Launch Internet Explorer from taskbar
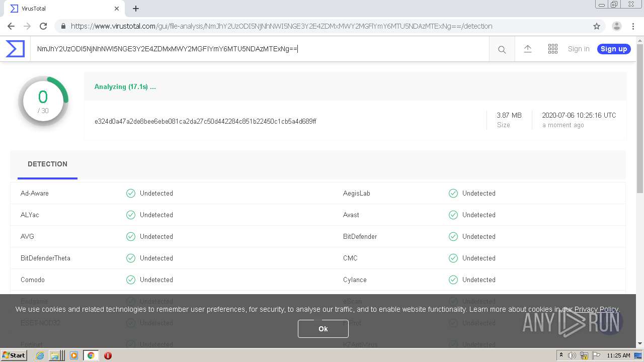This screenshot has height=362, width=644. tap(40, 355)
